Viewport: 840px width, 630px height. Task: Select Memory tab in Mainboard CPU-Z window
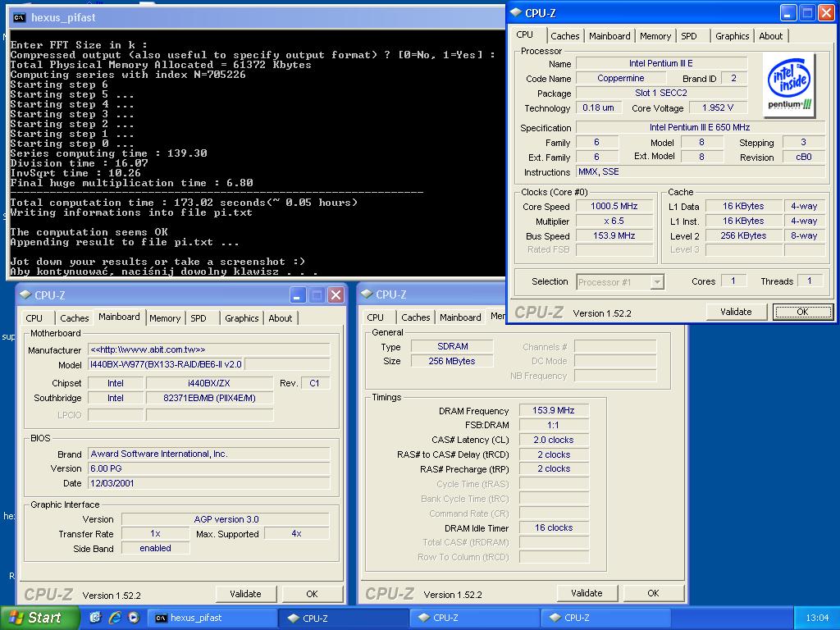(164, 318)
